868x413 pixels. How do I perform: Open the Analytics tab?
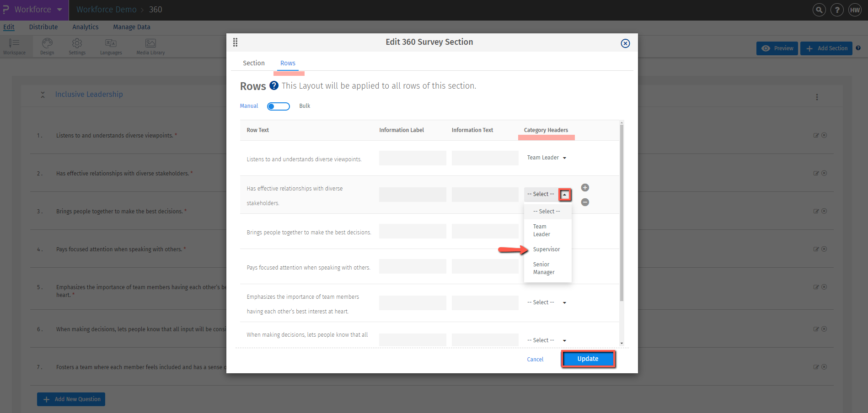(x=86, y=27)
